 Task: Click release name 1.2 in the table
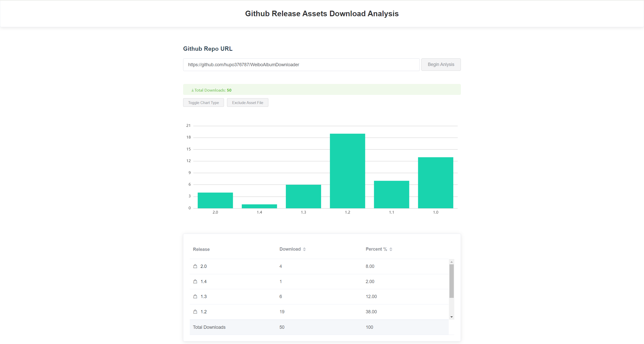(203, 312)
